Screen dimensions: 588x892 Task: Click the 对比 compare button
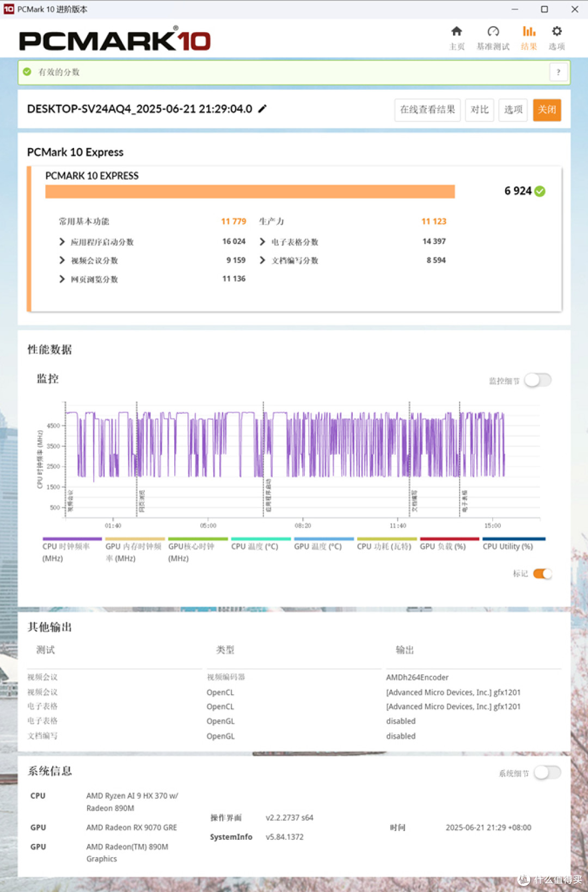[x=480, y=110]
